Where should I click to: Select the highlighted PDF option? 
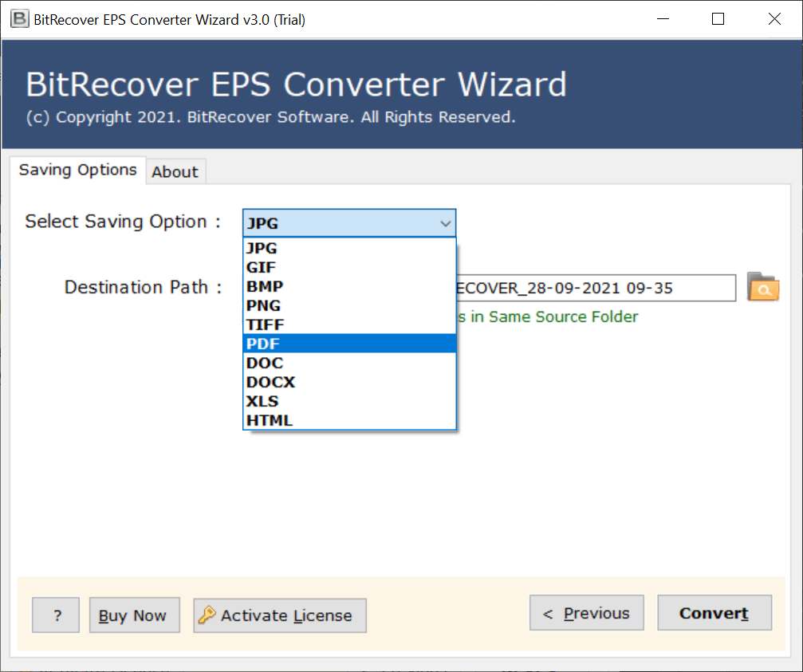[349, 344]
